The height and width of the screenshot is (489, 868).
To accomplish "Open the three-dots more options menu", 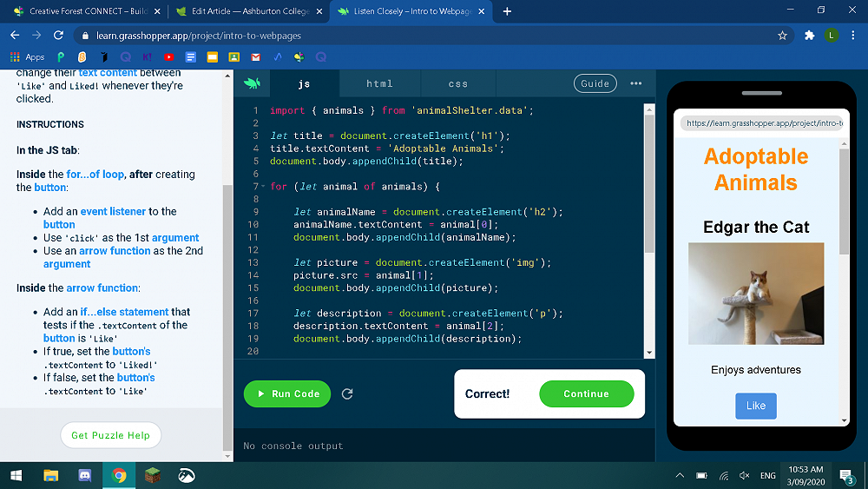I will tap(636, 83).
